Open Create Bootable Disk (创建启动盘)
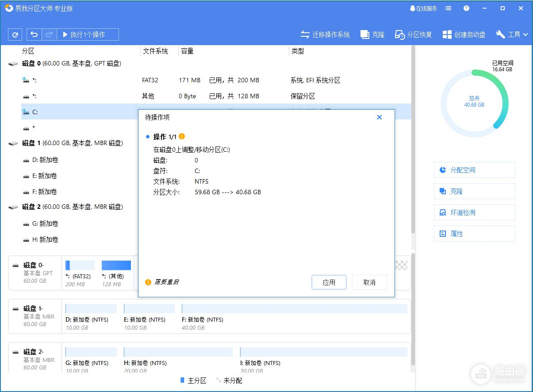 [x=464, y=35]
